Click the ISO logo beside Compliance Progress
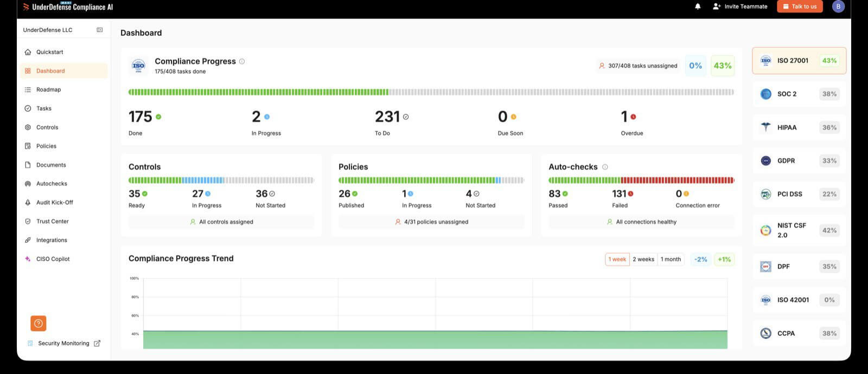The height and width of the screenshot is (374, 868). pos(139,66)
